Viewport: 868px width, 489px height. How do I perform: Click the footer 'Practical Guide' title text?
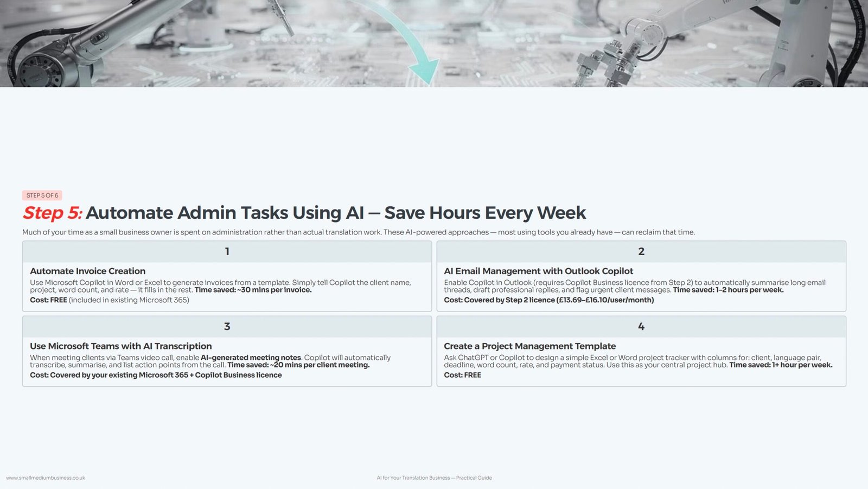pyautogui.click(x=434, y=478)
